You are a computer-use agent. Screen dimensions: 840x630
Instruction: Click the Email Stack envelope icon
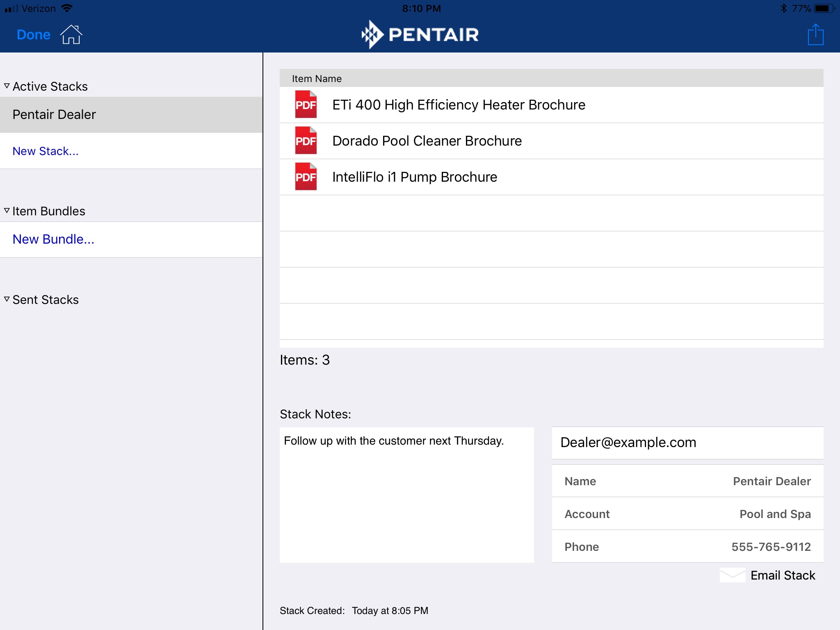(x=733, y=575)
